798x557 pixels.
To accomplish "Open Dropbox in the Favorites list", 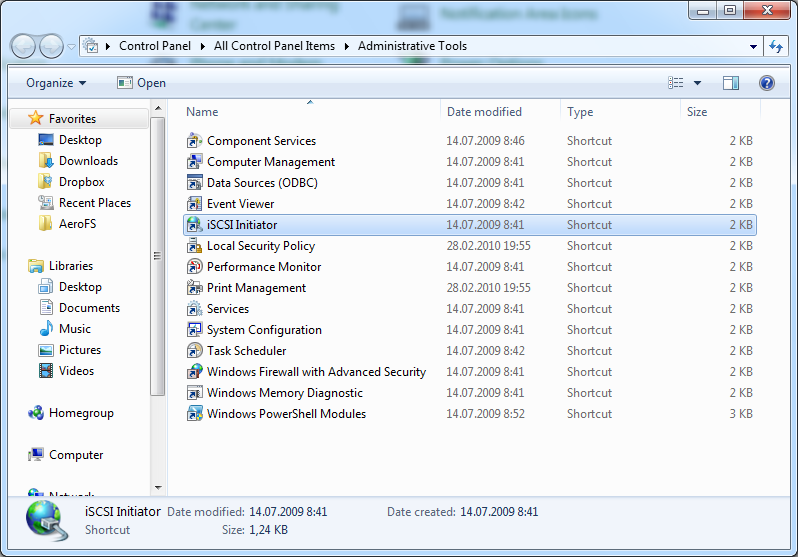I will pyautogui.click(x=71, y=182).
